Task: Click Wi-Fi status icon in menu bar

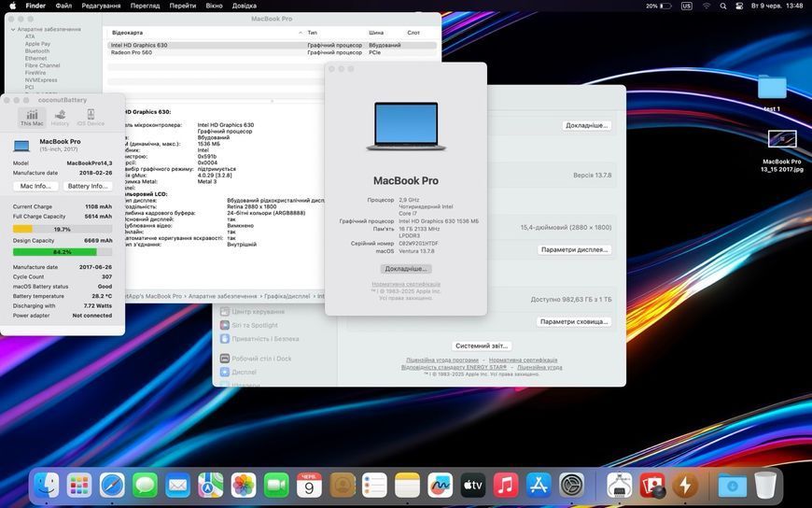Action: point(707,6)
